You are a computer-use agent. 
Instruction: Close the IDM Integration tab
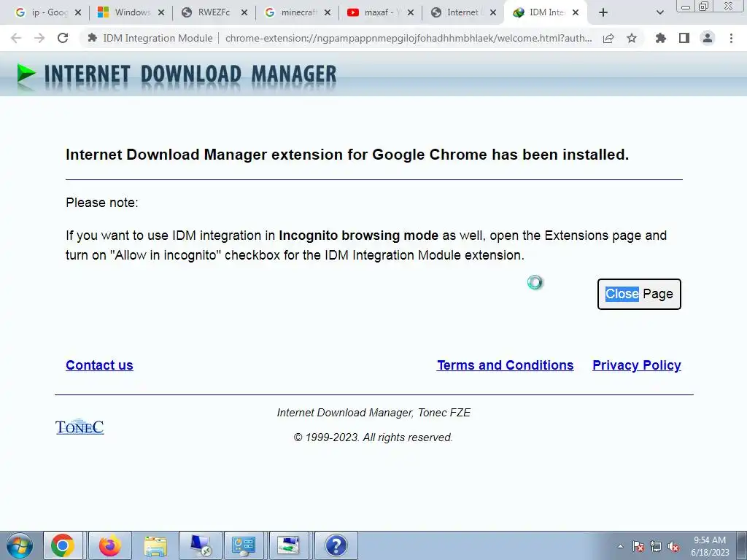pyautogui.click(x=576, y=12)
